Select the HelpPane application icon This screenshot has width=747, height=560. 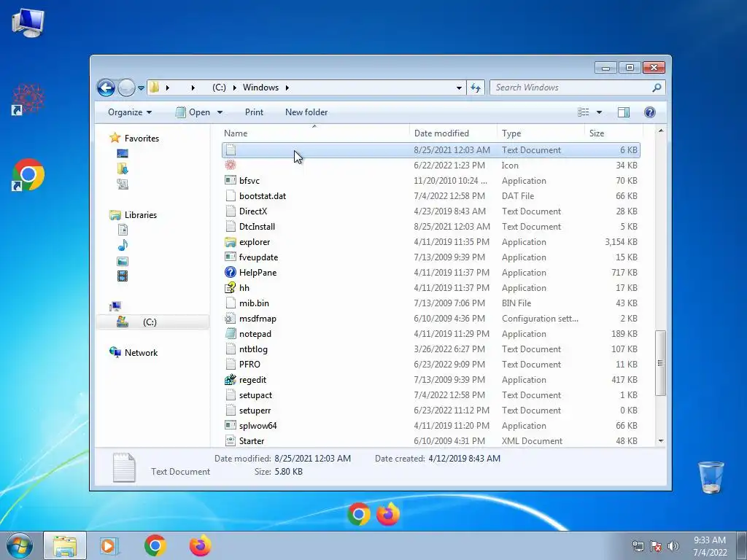231,273
